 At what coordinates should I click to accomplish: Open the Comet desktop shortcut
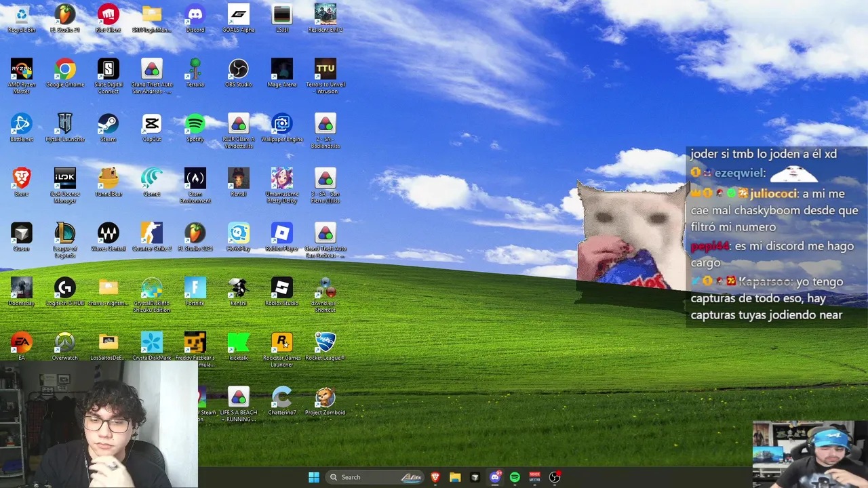coord(152,182)
